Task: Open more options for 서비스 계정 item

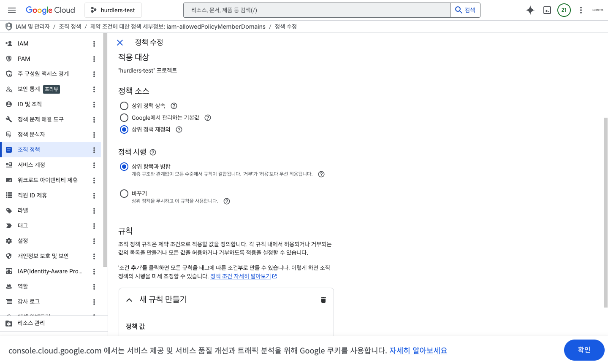Action: (94, 165)
